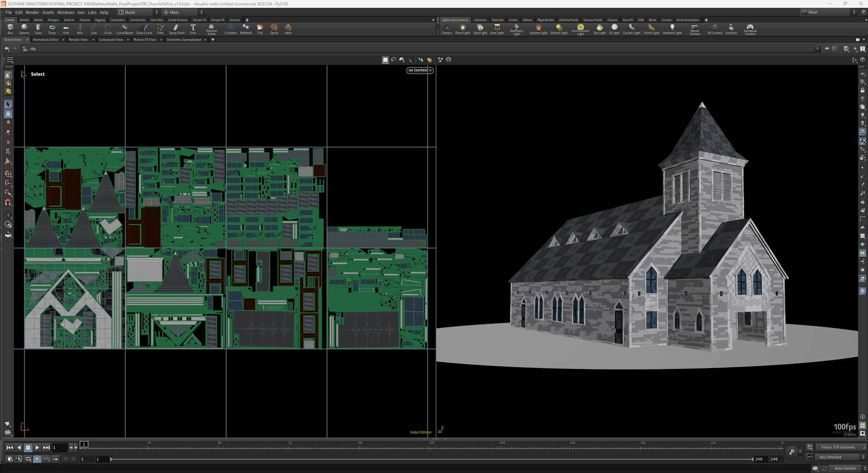Create a Box from the shelf
Viewport: 868px width, 473px height.
10,29
